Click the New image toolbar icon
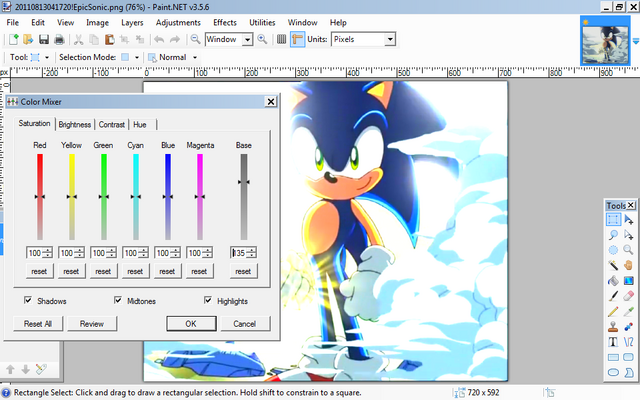 (13, 40)
